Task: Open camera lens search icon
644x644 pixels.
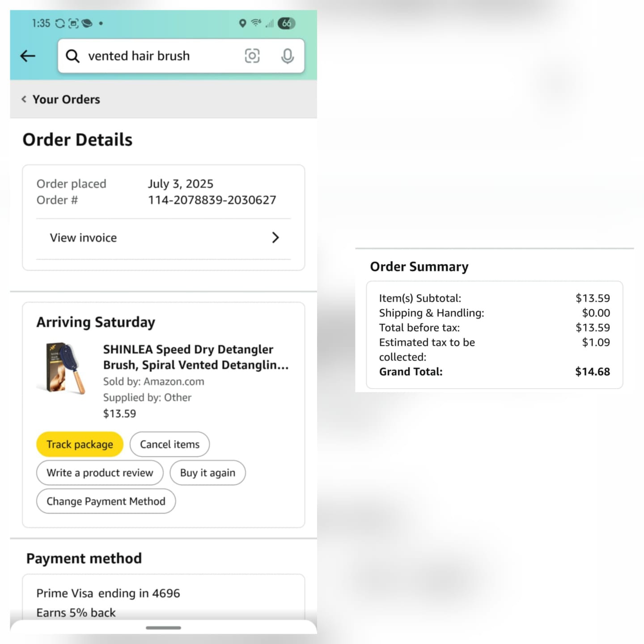Action: [252, 56]
